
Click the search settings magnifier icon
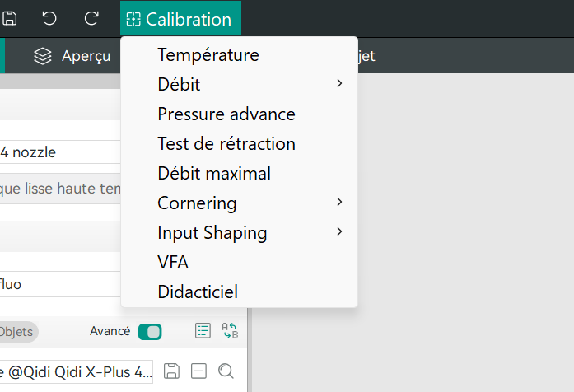pyautogui.click(x=226, y=371)
